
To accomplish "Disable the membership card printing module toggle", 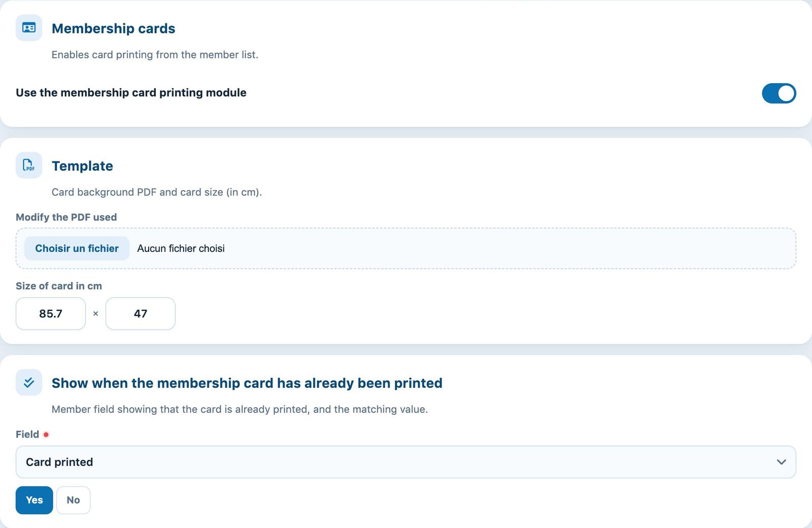I will 779,93.
